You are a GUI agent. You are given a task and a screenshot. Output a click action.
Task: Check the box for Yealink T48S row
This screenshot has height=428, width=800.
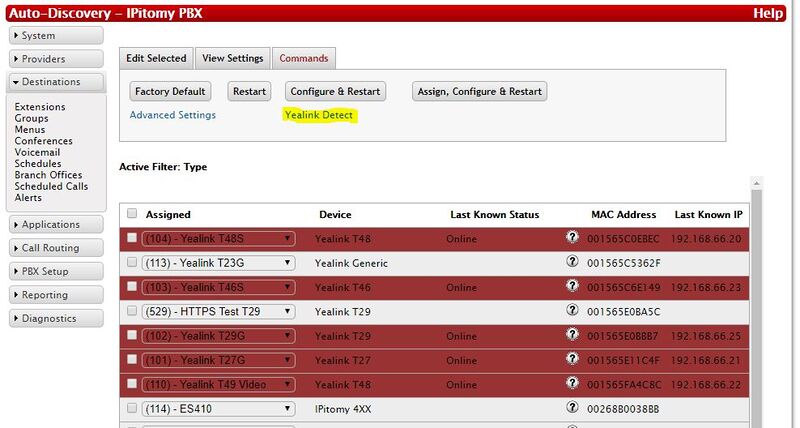tap(132, 238)
